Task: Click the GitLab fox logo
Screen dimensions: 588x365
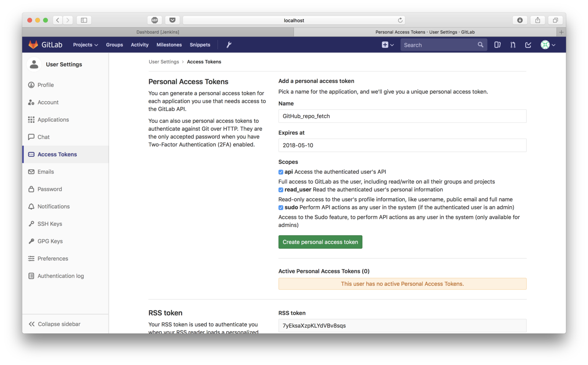Action: click(x=33, y=45)
